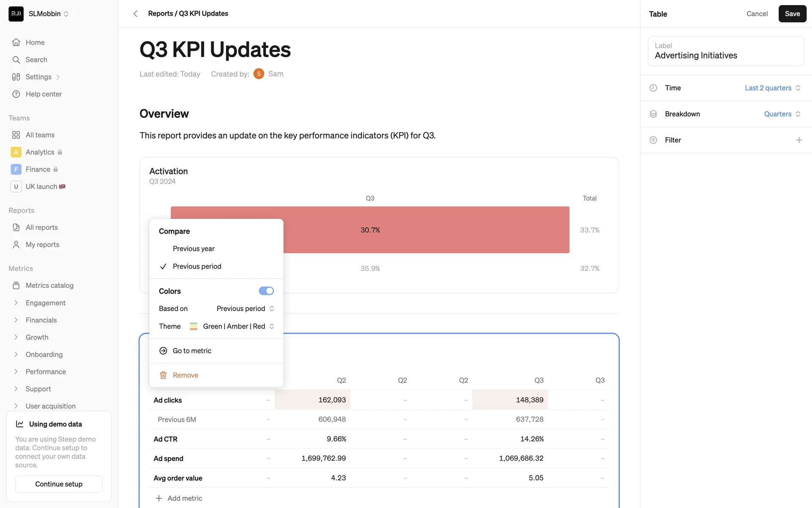Click the All teams grid icon
Image resolution: width=812 pixels, height=508 pixels.
[x=16, y=135]
